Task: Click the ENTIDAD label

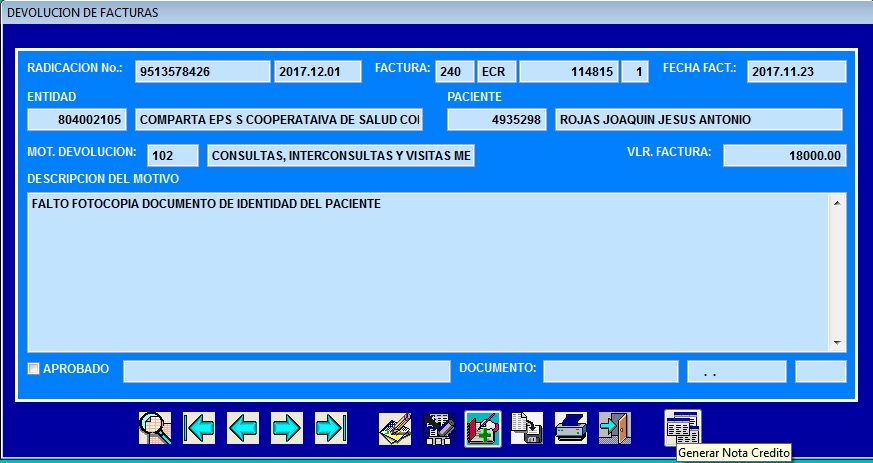Action: [x=52, y=97]
